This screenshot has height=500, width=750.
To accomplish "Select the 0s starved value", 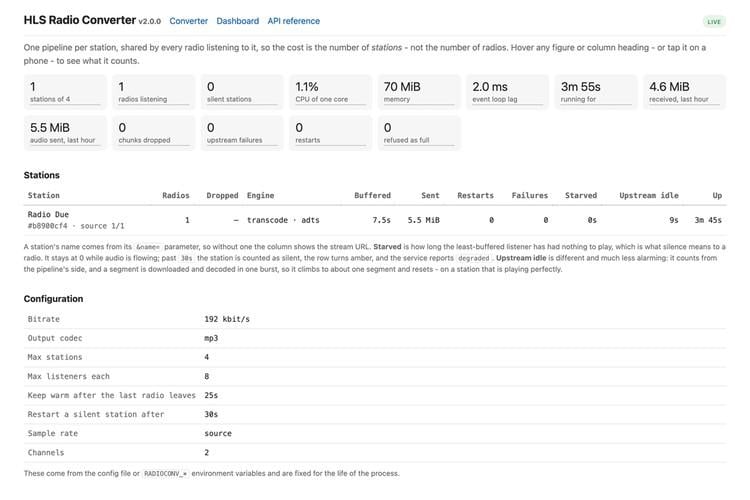I will click(592, 220).
